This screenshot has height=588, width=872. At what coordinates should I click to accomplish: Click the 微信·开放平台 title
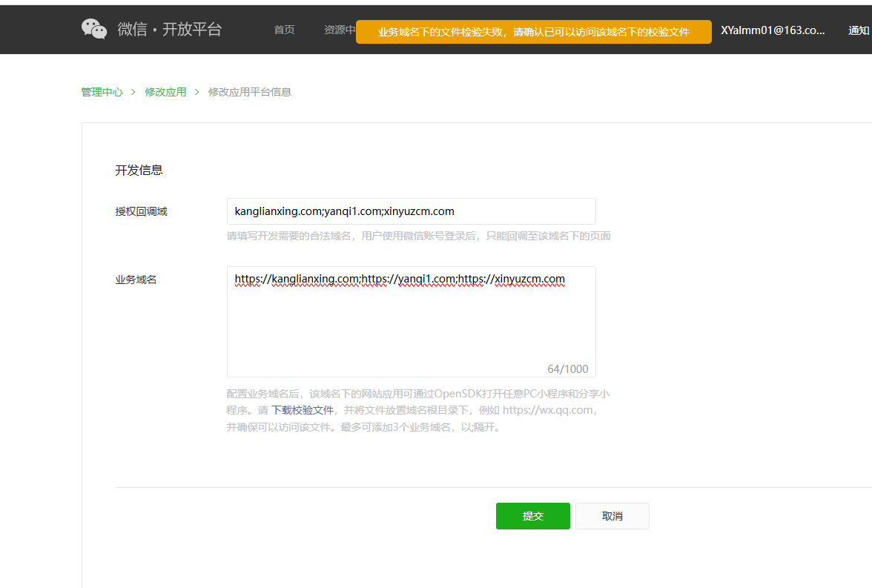pos(170,29)
